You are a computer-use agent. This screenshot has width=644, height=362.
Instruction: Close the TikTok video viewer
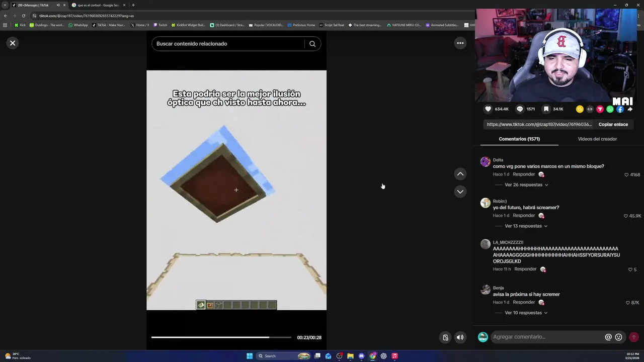point(13,43)
